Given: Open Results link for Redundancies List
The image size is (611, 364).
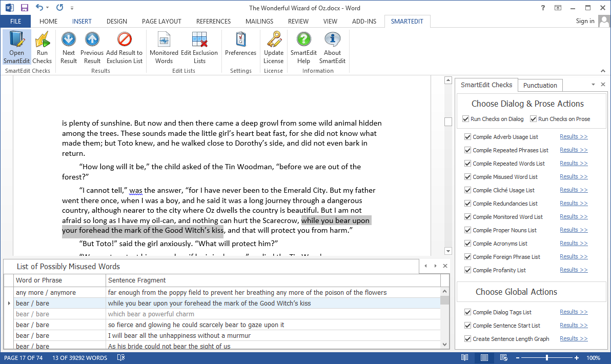Looking at the screenshot, I should 574,203.
